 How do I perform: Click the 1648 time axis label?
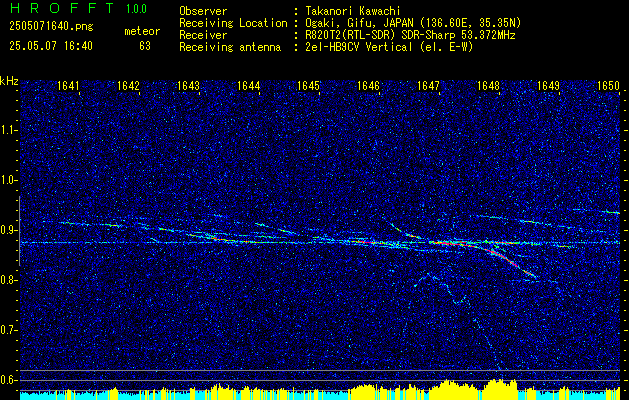(x=488, y=85)
